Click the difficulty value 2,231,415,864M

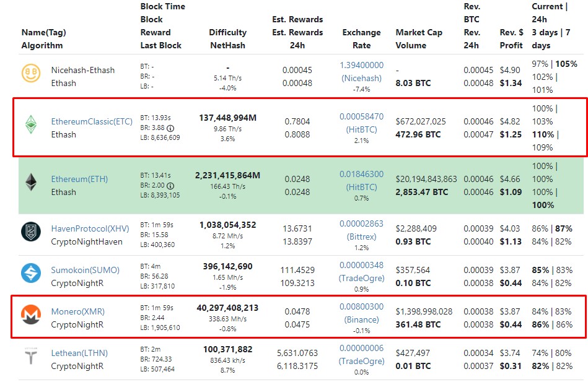(x=227, y=175)
